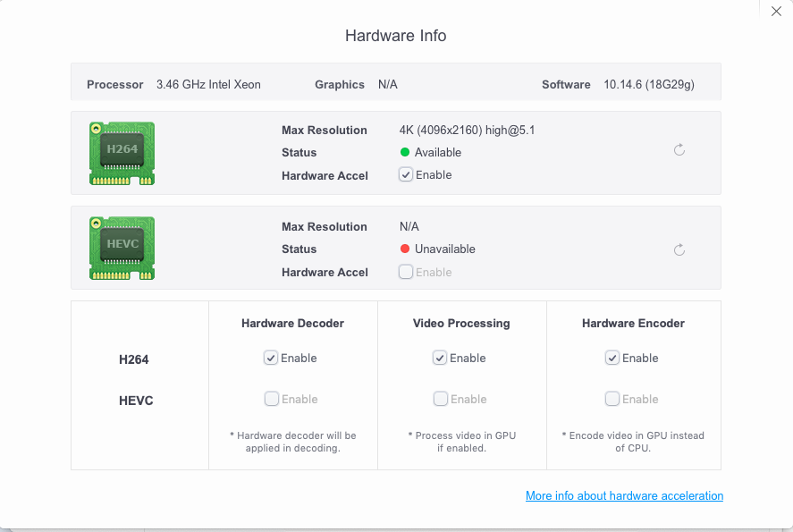Open More info about hardware acceleration link

pos(625,495)
